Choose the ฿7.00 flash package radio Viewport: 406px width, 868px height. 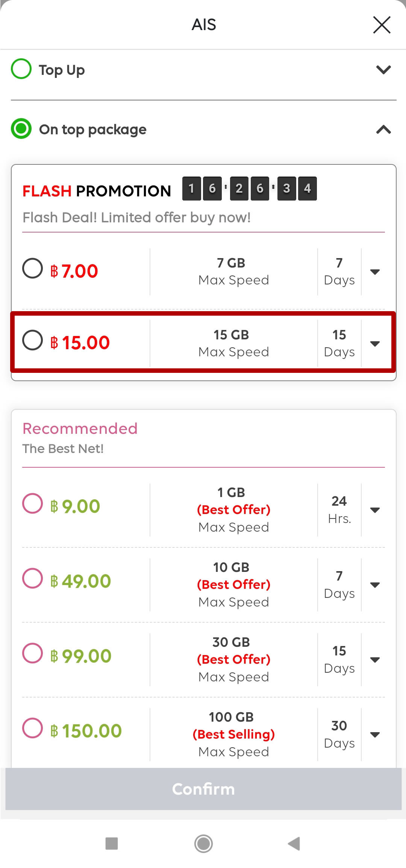(x=33, y=268)
